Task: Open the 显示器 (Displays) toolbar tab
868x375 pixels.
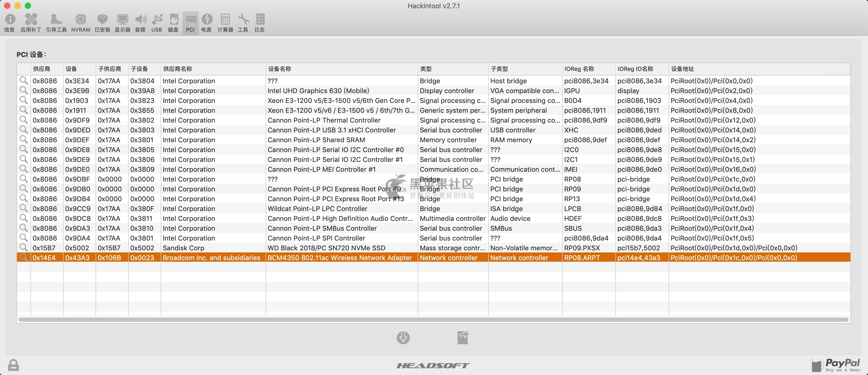Action: 123,23
